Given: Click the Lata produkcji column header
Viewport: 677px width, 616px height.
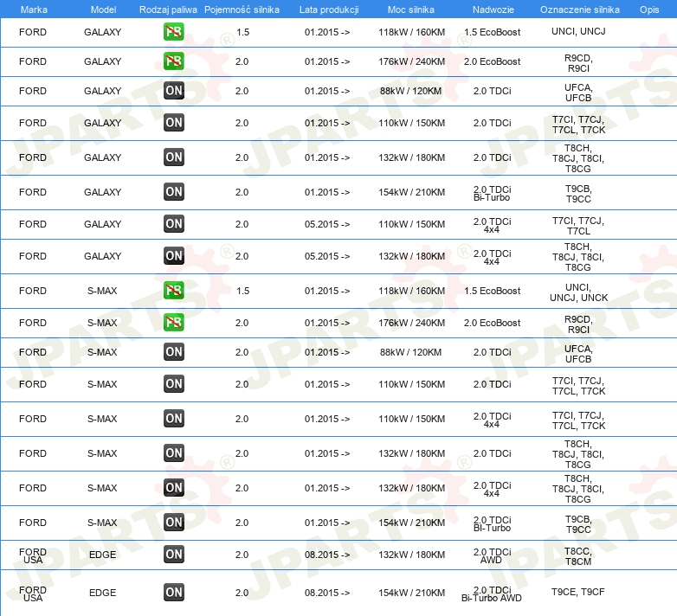Looking at the screenshot, I should [329, 10].
